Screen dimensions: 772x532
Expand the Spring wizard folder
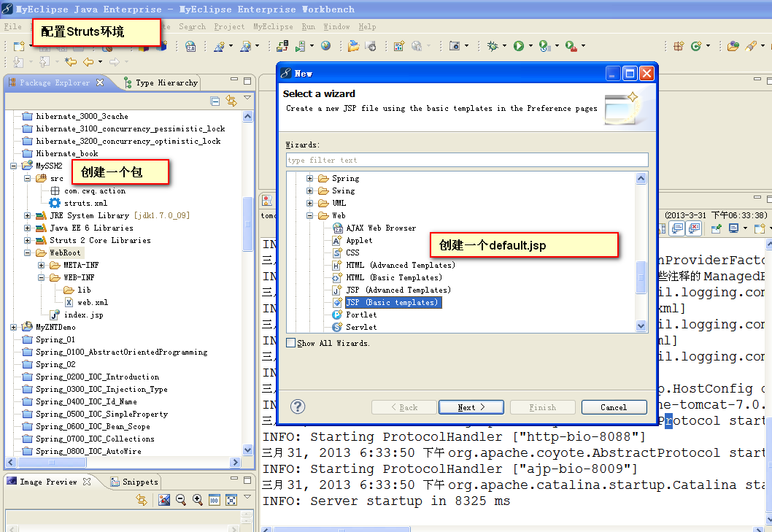[x=309, y=178]
